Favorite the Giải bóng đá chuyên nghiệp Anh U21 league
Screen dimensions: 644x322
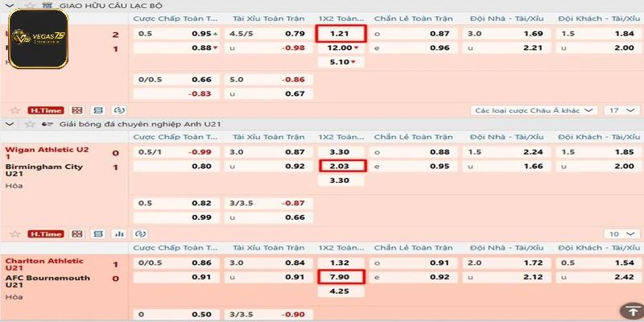tap(29, 124)
